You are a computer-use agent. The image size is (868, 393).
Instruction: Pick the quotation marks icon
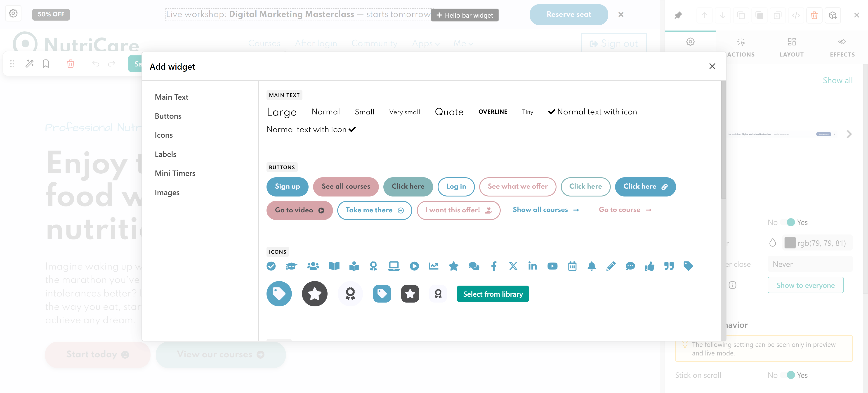click(669, 266)
